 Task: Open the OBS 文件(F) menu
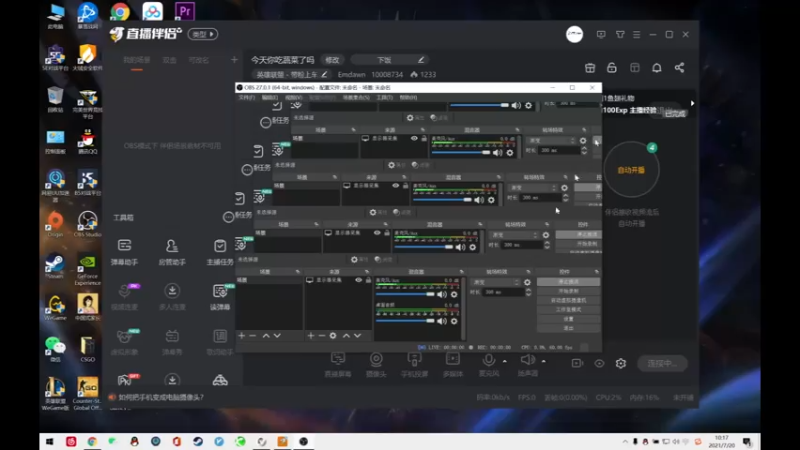click(x=246, y=97)
